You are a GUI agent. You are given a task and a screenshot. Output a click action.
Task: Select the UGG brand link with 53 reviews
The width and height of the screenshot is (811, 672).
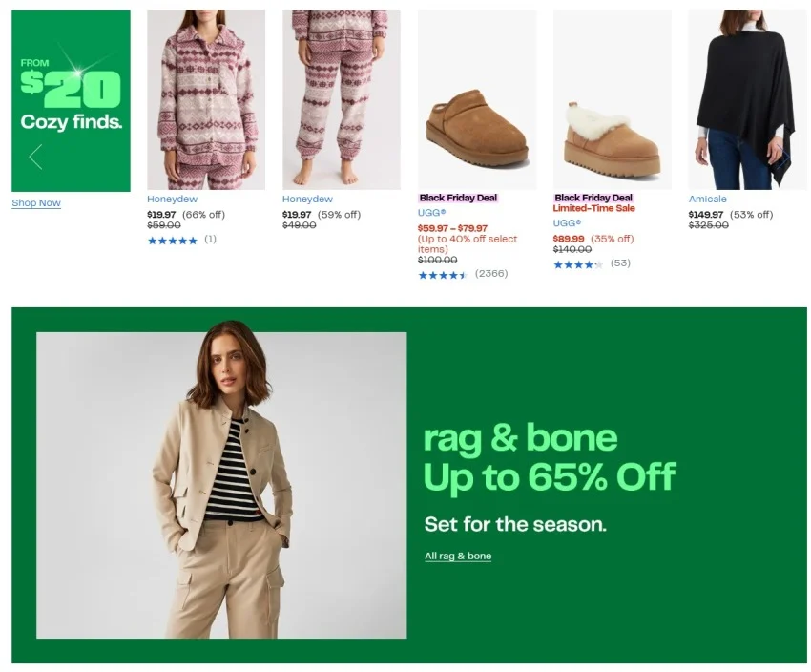pos(567,223)
